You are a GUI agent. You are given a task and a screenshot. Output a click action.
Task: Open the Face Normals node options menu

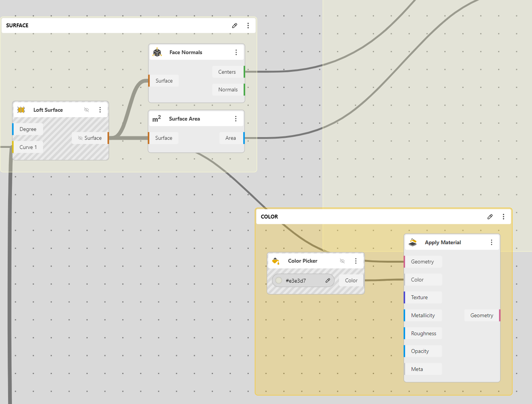(x=236, y=52)
